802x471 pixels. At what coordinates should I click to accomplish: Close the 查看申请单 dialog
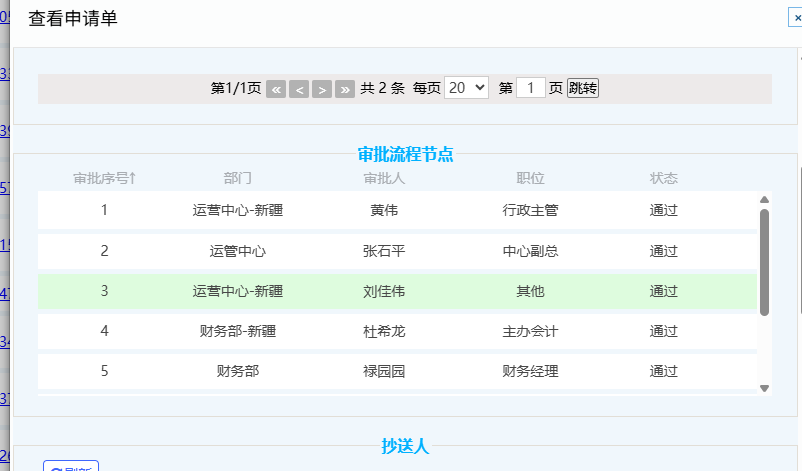[796, 17]
